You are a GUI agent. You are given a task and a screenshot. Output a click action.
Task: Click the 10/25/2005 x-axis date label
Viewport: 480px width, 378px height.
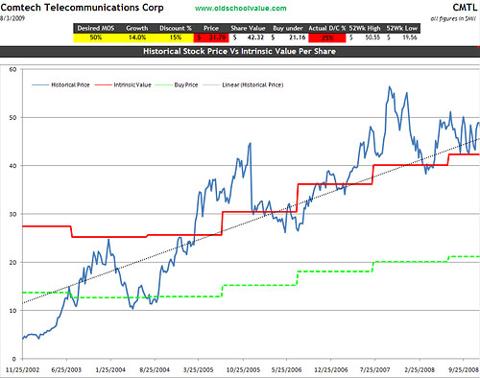pos(243,370)
